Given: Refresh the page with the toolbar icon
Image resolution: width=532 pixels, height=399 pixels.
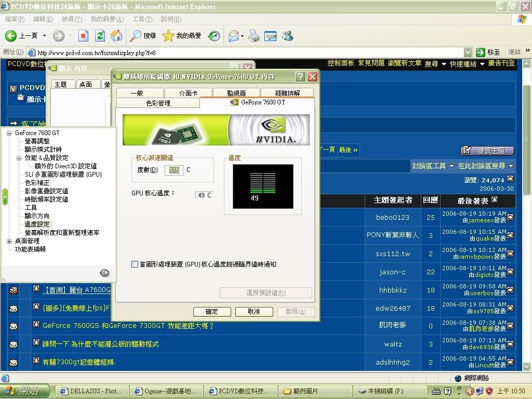Looking at the screenshot, I should (100, 36).
